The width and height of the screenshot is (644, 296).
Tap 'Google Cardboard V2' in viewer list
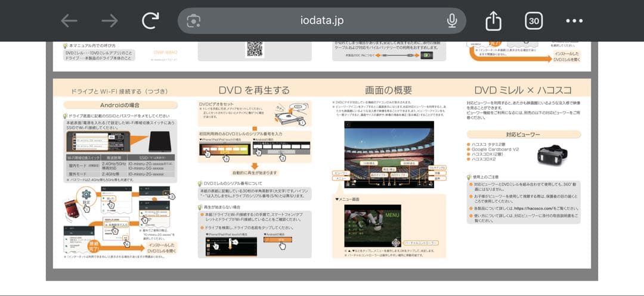coord(495,149)
